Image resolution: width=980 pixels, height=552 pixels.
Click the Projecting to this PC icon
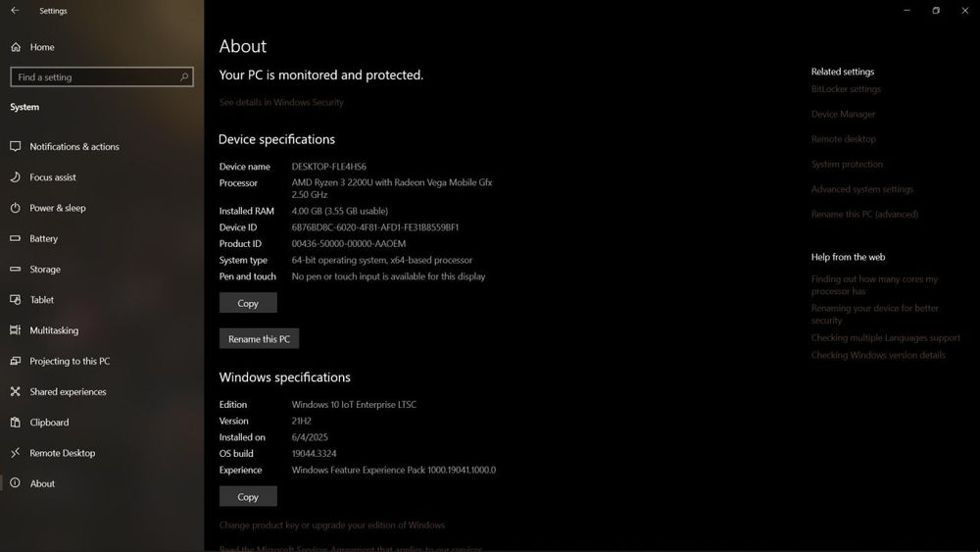[x=16, y=361]
